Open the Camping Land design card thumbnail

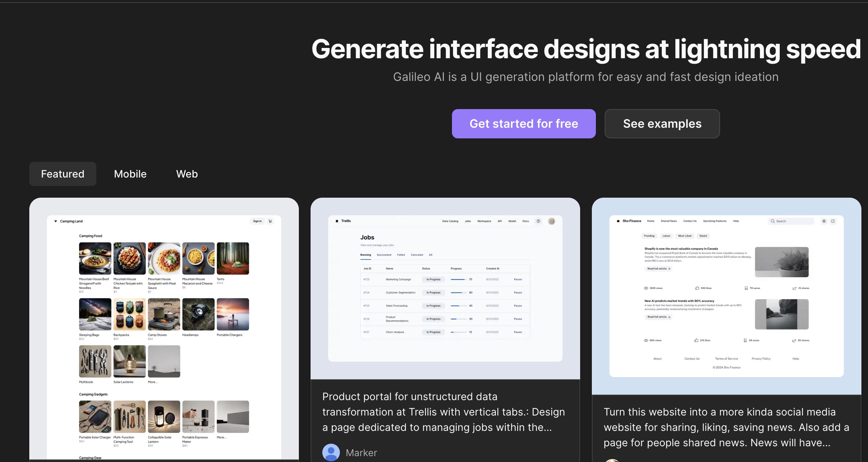click(x=164, y=329)
